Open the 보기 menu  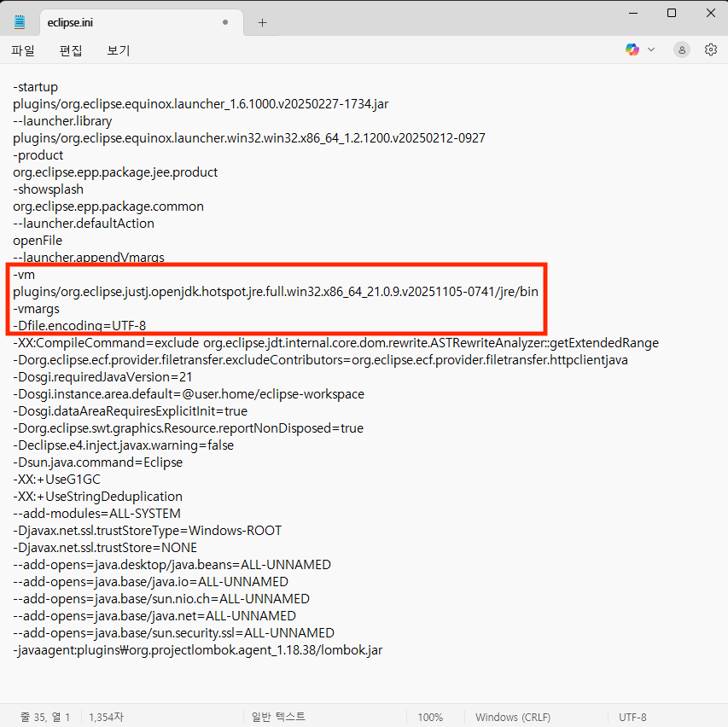coord(118,50)
